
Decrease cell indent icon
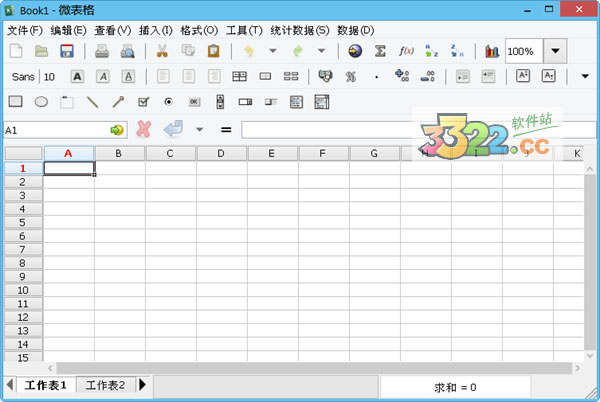click(x=463, y=76)
